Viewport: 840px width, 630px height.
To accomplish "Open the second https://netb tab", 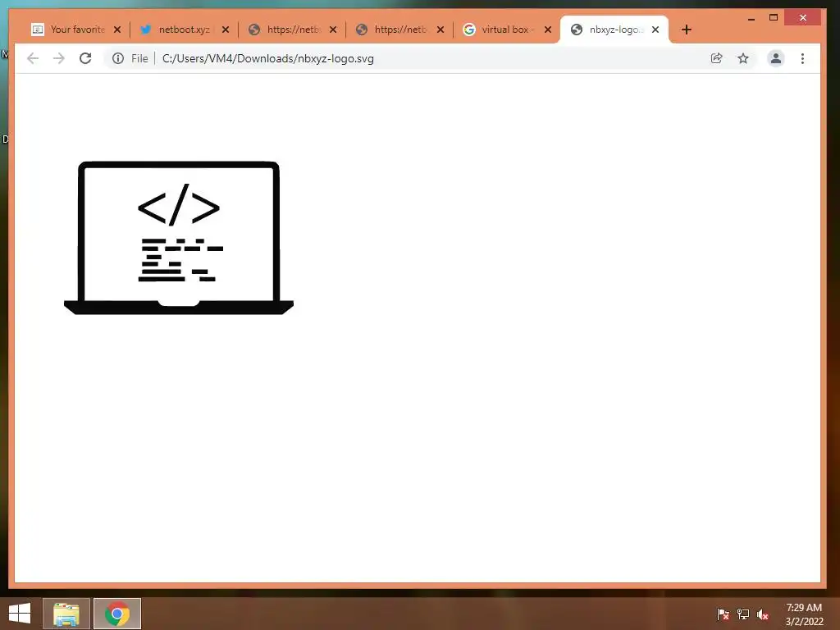I will [391, 30].
